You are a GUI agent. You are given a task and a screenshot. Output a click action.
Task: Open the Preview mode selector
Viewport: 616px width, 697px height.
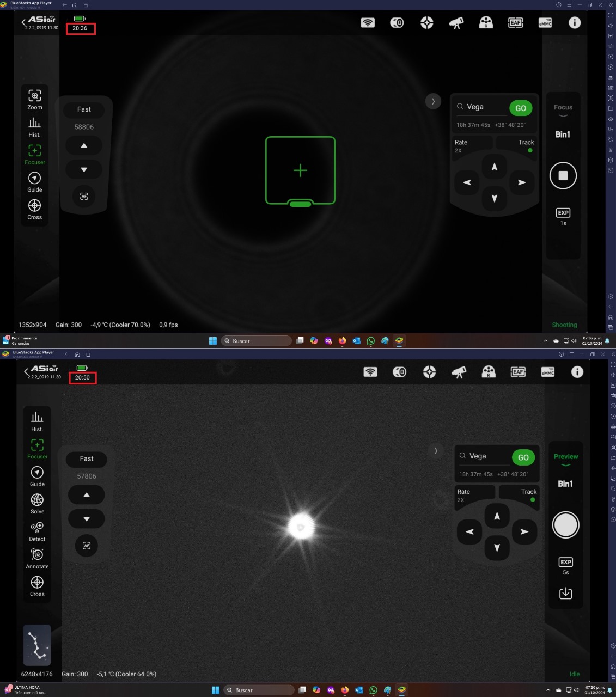566,459
